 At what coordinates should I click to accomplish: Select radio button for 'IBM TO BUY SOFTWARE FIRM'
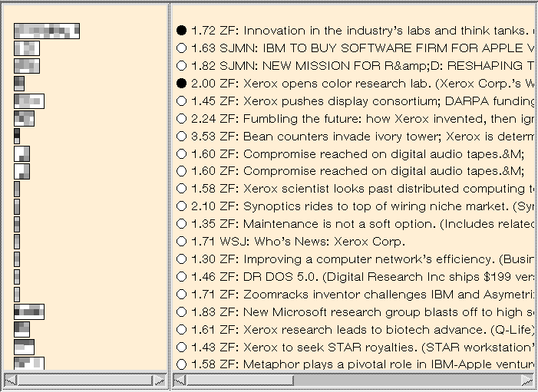coord(181,48)
